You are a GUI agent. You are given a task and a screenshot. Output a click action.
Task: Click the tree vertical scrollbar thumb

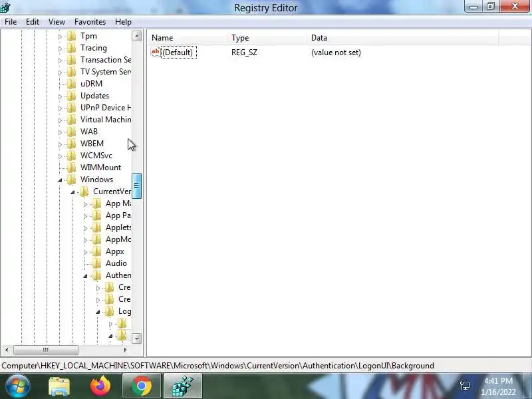point(137,186)
